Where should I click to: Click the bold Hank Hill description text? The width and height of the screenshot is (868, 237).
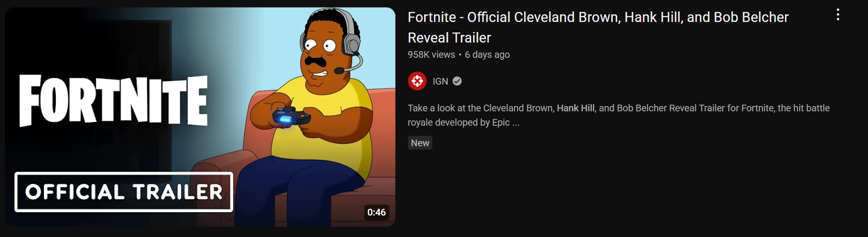(x=576, y=108)
